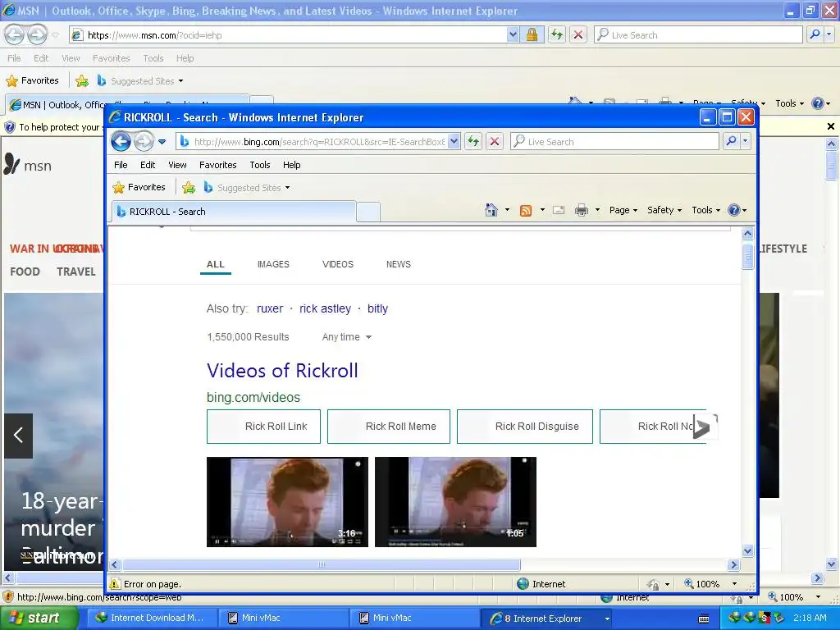Open search provider dropdown in RICKROLL window
The image size is (840, 630).
(745, 141)
